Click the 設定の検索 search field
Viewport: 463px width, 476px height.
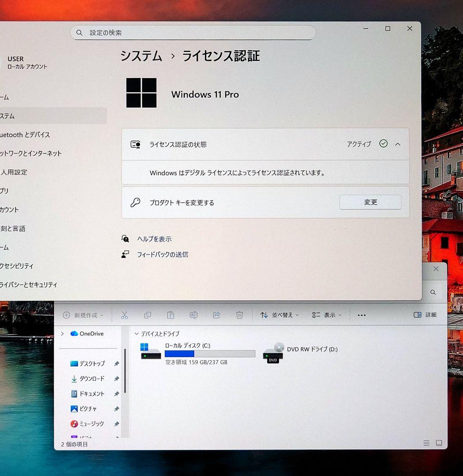coord(193,32)
